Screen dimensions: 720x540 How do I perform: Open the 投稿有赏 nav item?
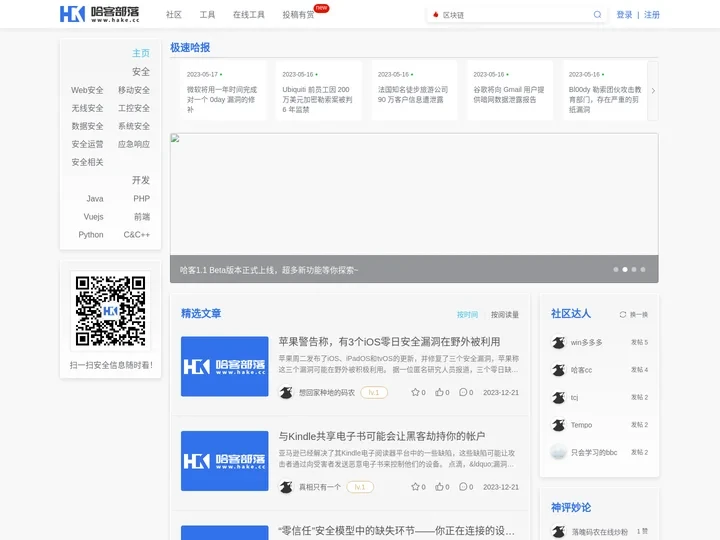[298, 15]
